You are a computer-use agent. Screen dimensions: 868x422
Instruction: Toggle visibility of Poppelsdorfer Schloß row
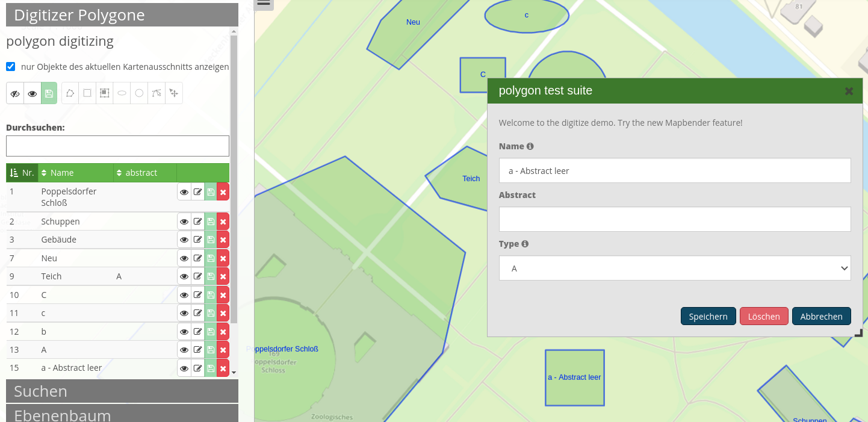pyautogui.click(x=184, y=192)
